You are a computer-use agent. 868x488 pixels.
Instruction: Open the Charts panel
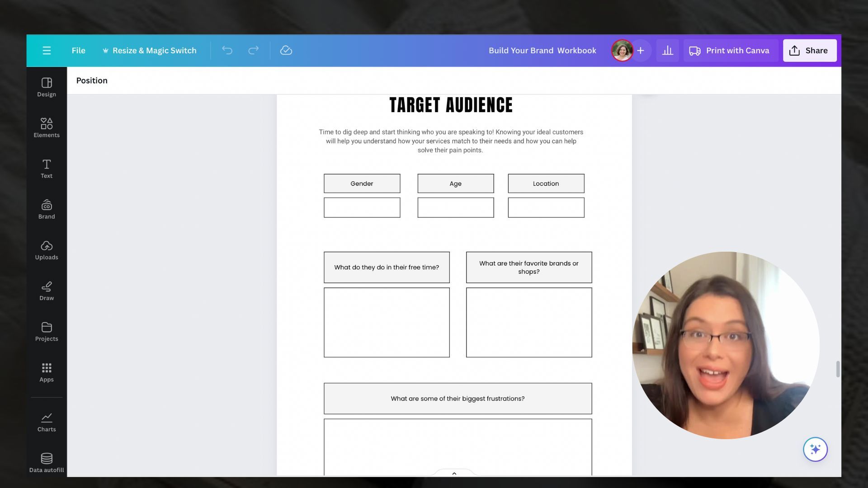coord(47,422)
